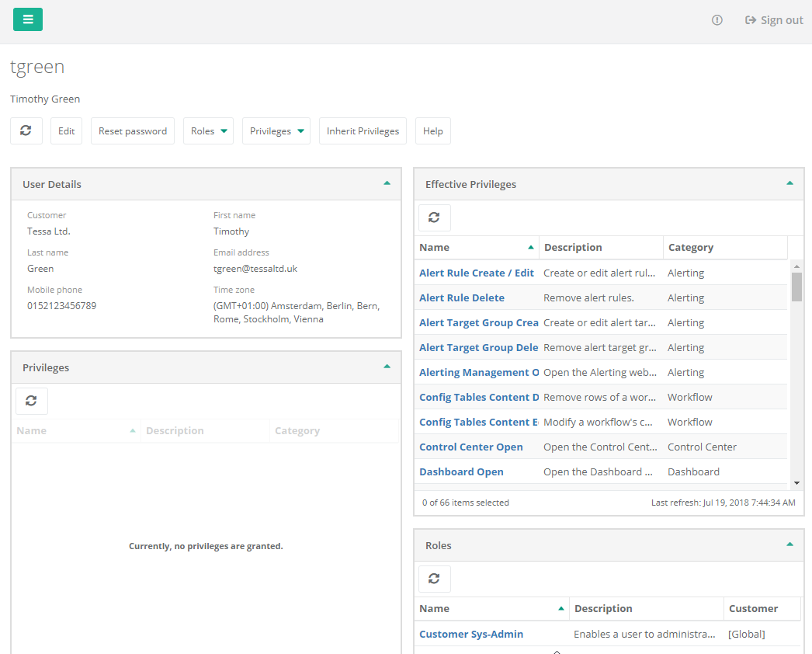Select the email address tgreen@tessaltd.uk
The image size is (812, 654).
[x=255, y=269]
